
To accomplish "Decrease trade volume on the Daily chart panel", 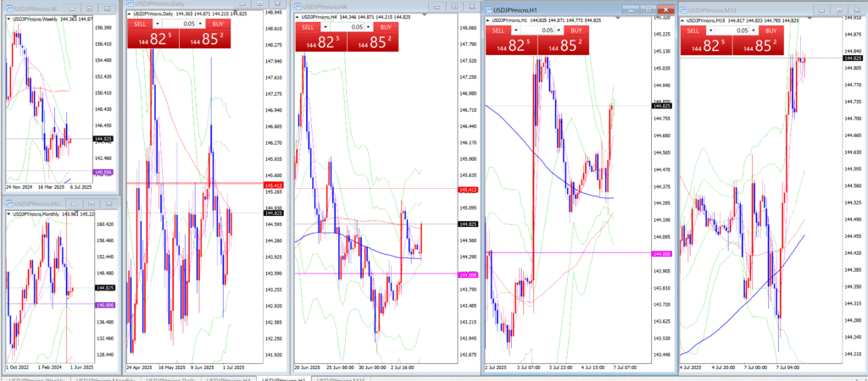I will 157,24.
